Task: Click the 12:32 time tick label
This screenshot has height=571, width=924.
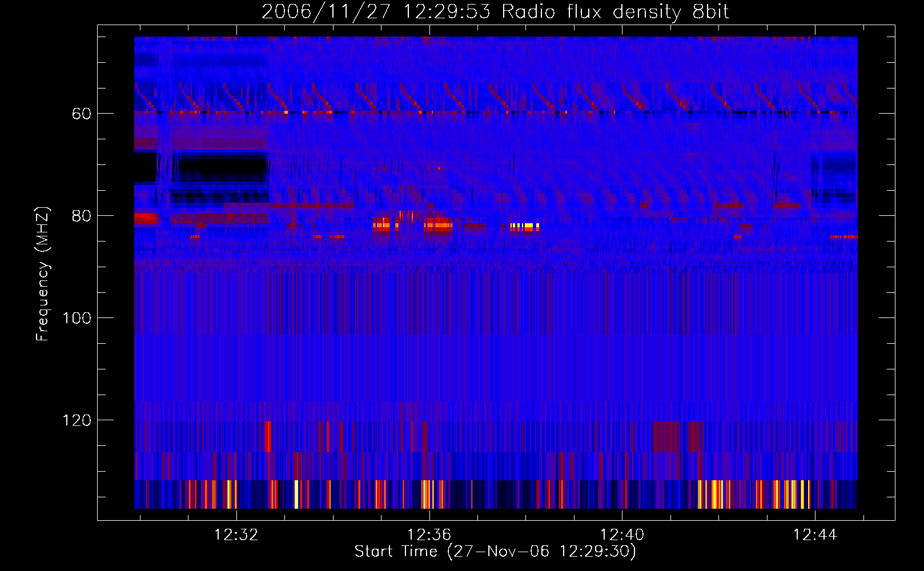Action: [x=236, y=534]
